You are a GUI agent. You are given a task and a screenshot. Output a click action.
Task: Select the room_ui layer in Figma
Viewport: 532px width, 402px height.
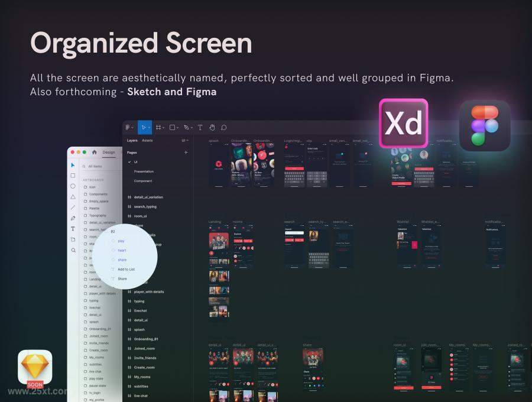140,216
